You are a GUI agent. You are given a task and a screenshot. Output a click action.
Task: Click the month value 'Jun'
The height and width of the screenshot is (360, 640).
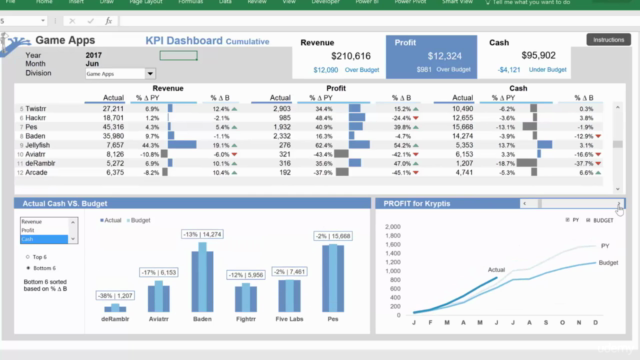coord(92,64)
